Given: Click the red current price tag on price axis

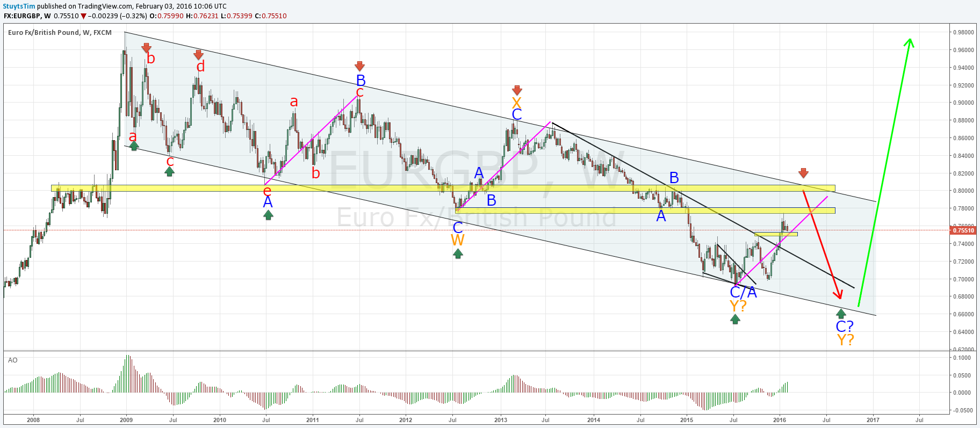Looking at the screenshot, I should pyautogui.click(x=963, y=230).
